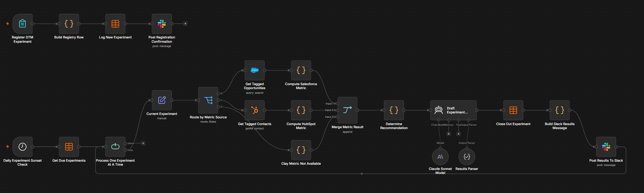Select the Post Results To Slack node
The image size is (644, 193).
point(606,147)
